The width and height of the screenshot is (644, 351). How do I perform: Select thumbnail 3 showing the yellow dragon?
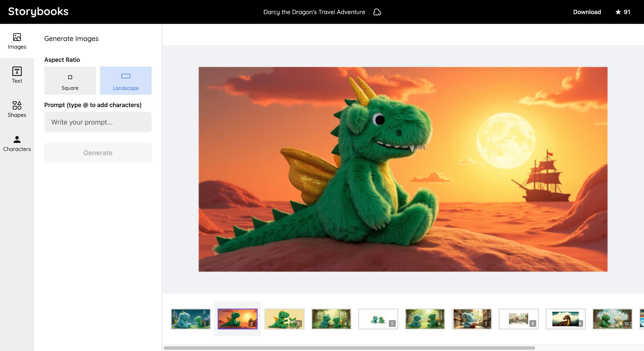[x=284, y=319]
